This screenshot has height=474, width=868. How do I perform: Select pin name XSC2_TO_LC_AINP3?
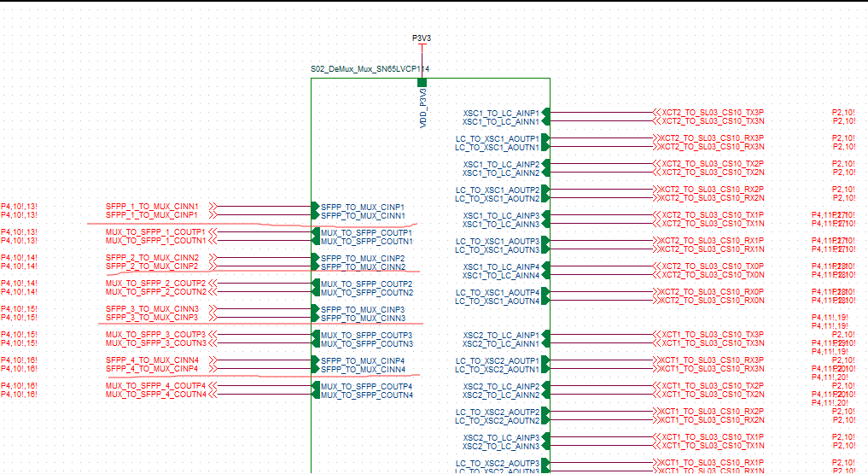coord(501,437)
